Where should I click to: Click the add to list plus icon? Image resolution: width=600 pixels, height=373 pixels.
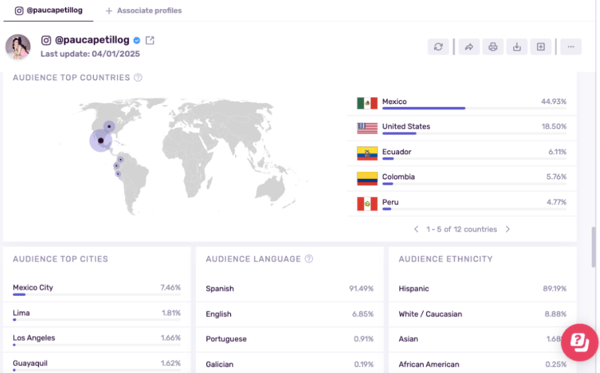(x=541, y=47)
